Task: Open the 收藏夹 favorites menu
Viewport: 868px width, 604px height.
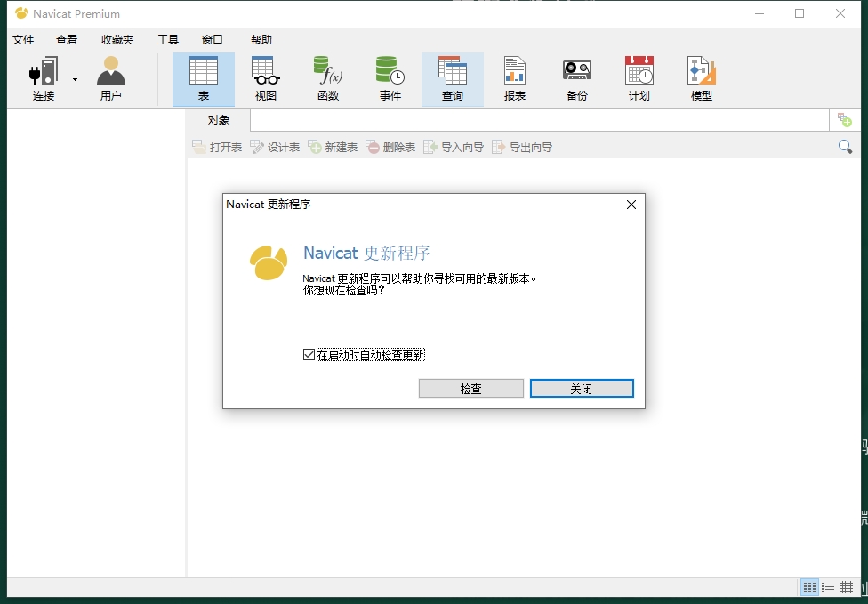Action: (x=117, y=40)
